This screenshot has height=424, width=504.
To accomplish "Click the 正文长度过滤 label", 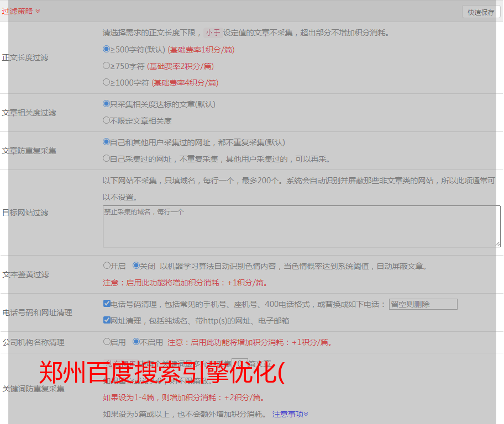I will click(25, 57).
